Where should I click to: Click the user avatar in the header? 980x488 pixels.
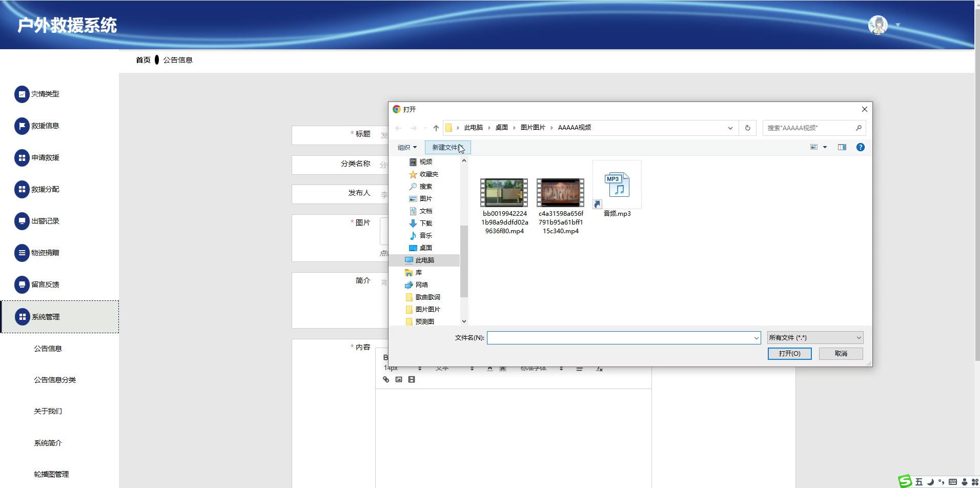tap(877, 25)
